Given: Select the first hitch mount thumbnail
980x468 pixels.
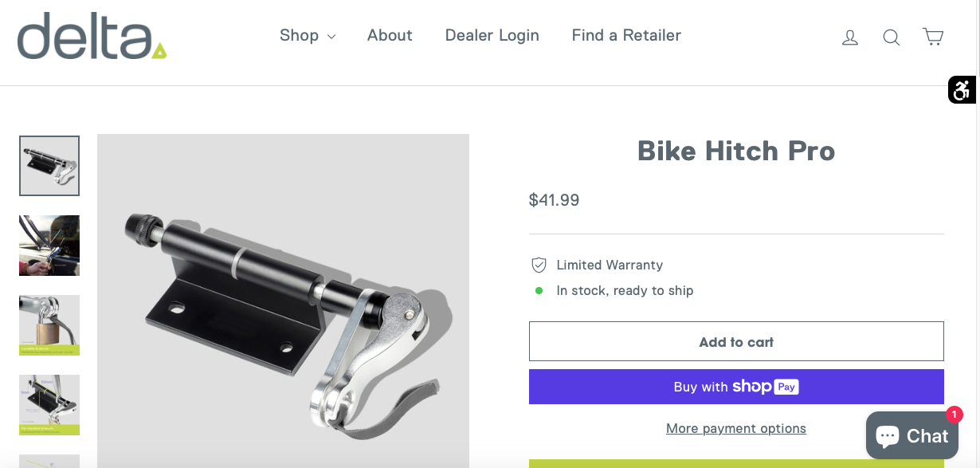Looking at the screenshot, I should point(49,166).
